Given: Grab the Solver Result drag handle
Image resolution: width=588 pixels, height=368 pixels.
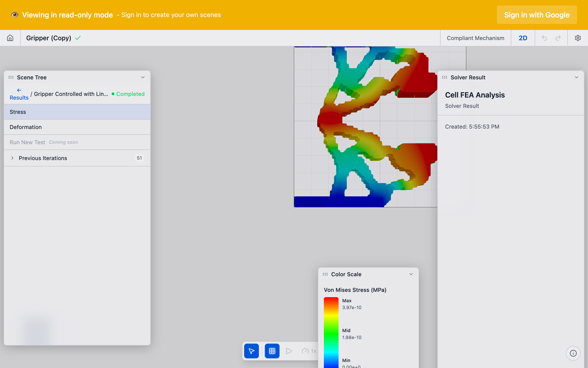Looking at the screenshot, I should (x=445, y=78).
